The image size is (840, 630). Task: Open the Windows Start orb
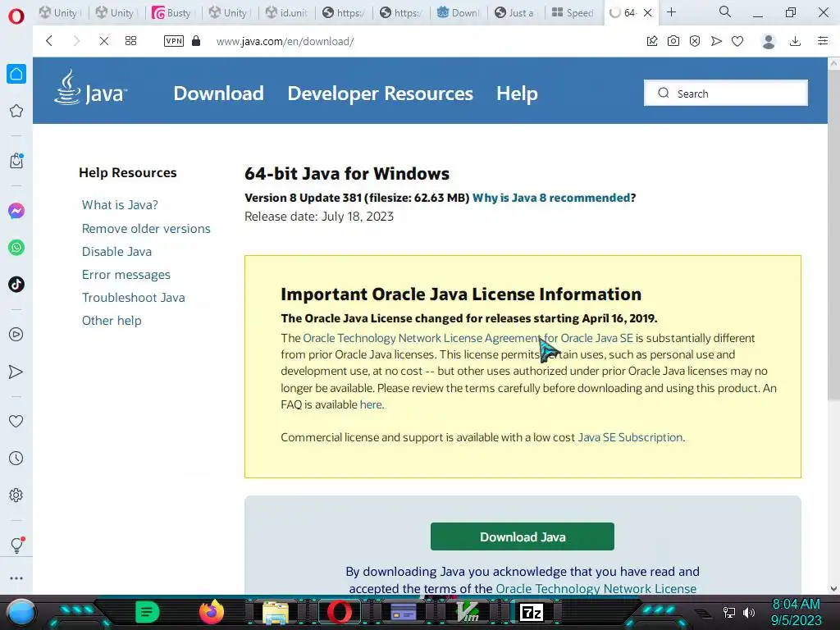point(21,612)
